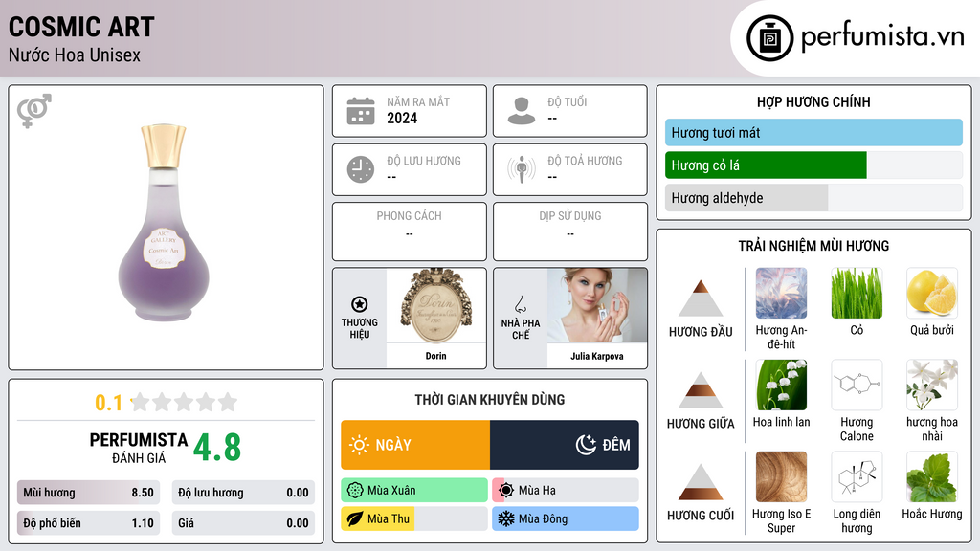Click the 0.1 user rating number
Image resolution: width=980 pixels, height=551 pixels.
[108, 403]
